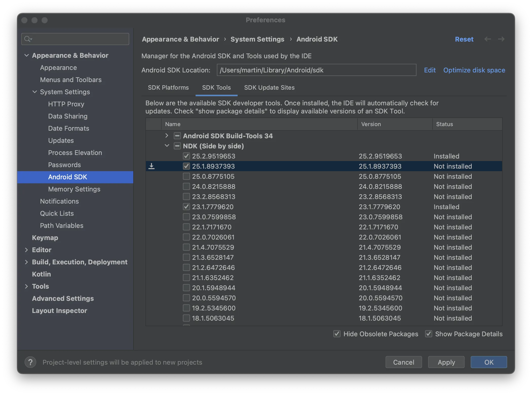Switch to the SDK Platforms tab
The width and height of the screenshot is (532, 395).
tap(168, 88)
